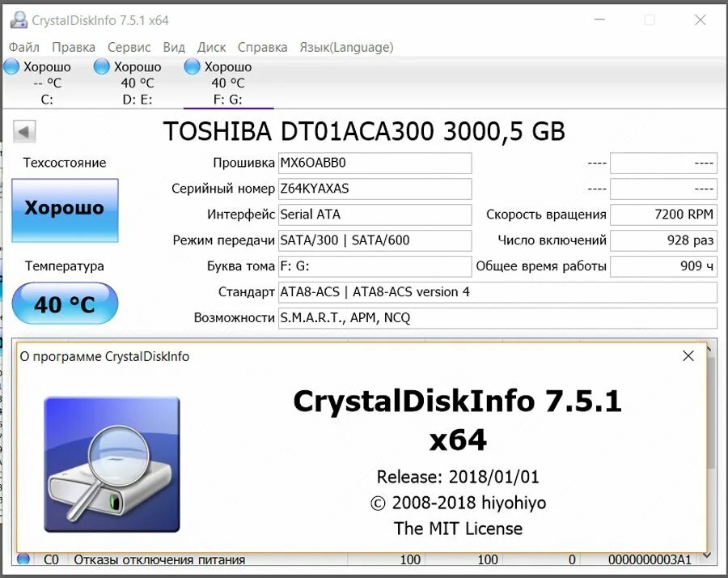This screenshot has height=578, width=728.
Task: Close the CrystalDiskInfo main window
Action: click(700, 20)
